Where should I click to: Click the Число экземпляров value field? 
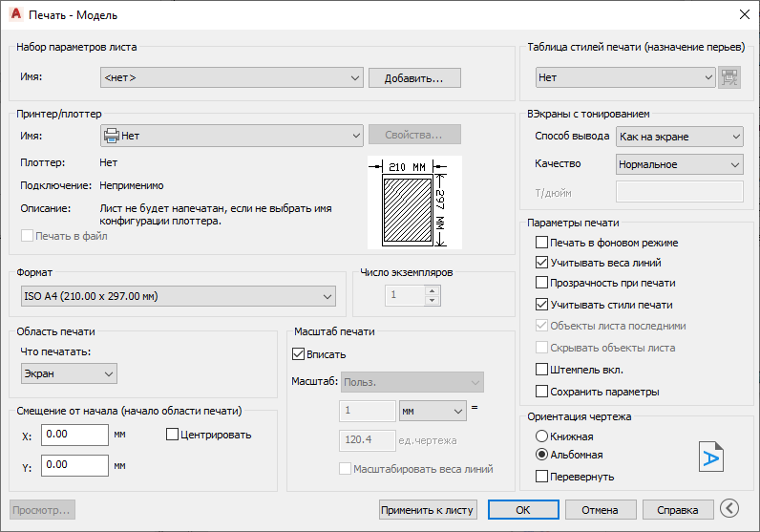tap(405, 295)
